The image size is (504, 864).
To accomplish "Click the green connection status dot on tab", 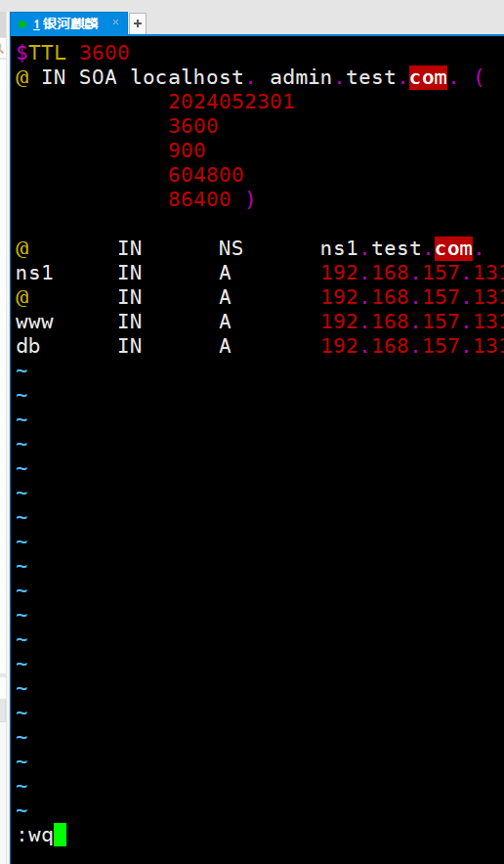I will point(22,23).
